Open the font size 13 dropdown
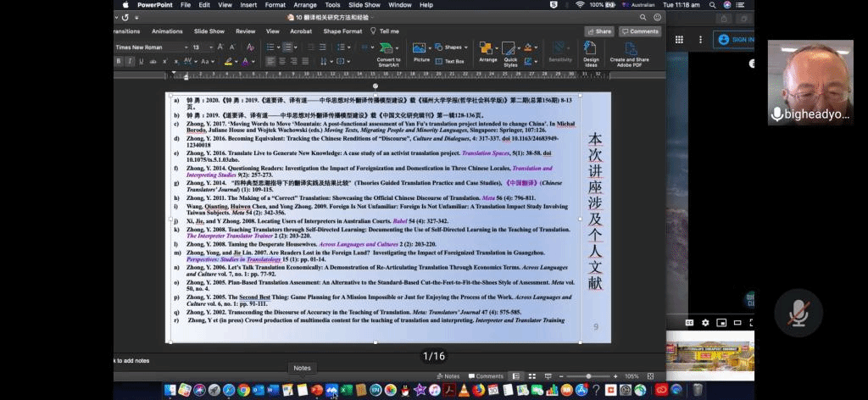 coord(211,47)
